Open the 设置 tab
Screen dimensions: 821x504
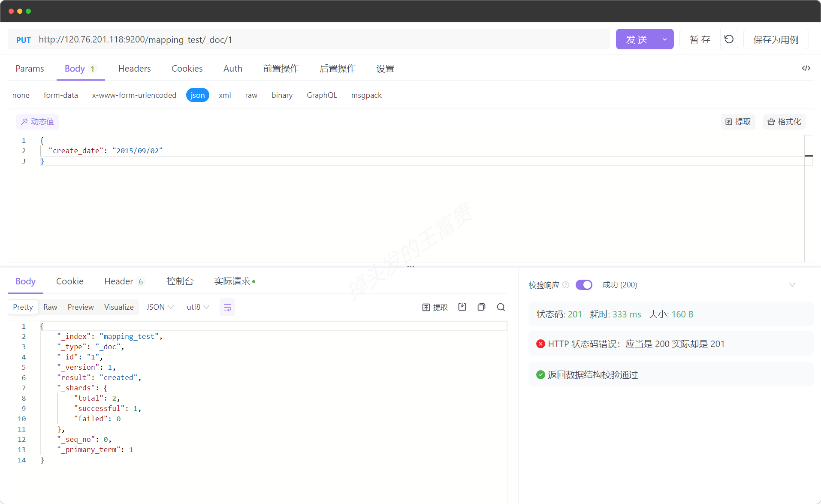(385, 69)
